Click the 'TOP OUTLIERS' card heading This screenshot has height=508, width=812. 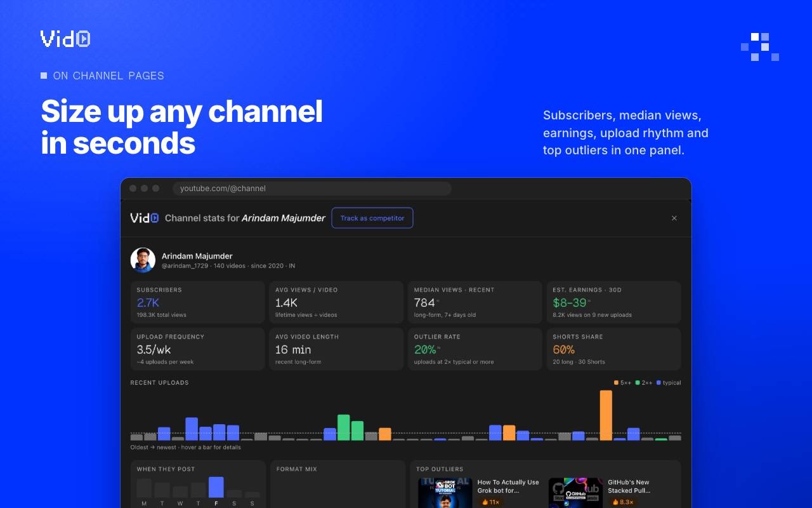[440, 469]
